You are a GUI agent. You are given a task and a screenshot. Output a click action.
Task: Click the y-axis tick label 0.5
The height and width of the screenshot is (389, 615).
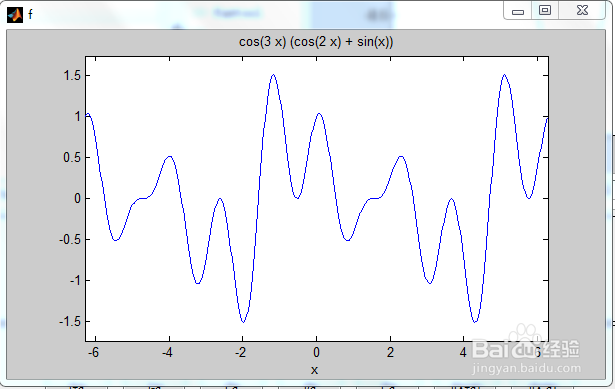click(x=72, y=157)
